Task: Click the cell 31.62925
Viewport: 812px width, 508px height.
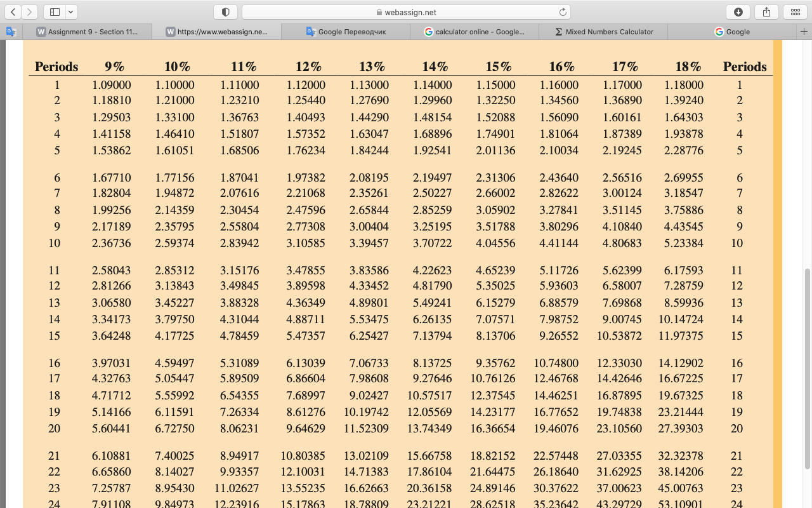Action: click(x=620, y=472)
